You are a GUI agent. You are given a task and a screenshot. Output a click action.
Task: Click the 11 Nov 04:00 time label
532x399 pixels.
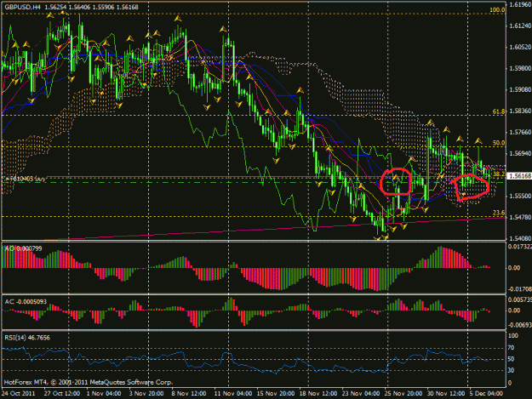click(232, 394)
